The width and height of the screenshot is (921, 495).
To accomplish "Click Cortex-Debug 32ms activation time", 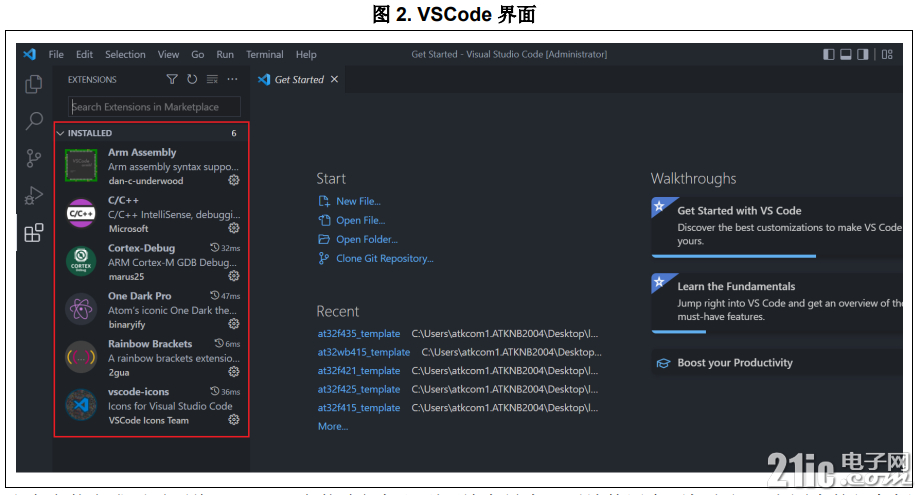I will point(226,248).
